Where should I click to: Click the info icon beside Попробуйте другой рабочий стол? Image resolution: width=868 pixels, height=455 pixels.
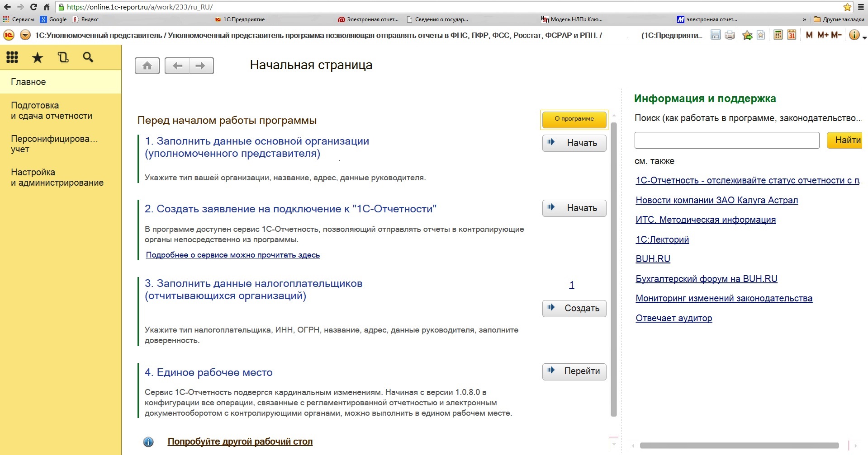coord(148,442)
